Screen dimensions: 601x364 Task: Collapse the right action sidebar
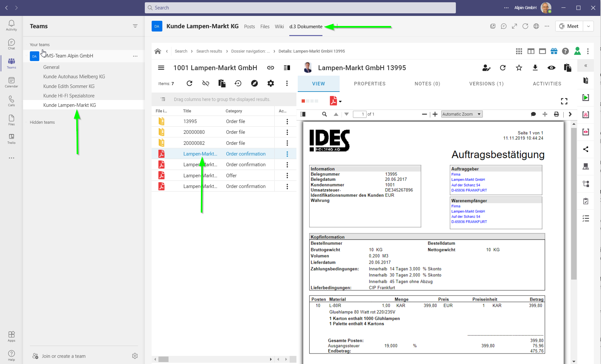click(586, 66)
